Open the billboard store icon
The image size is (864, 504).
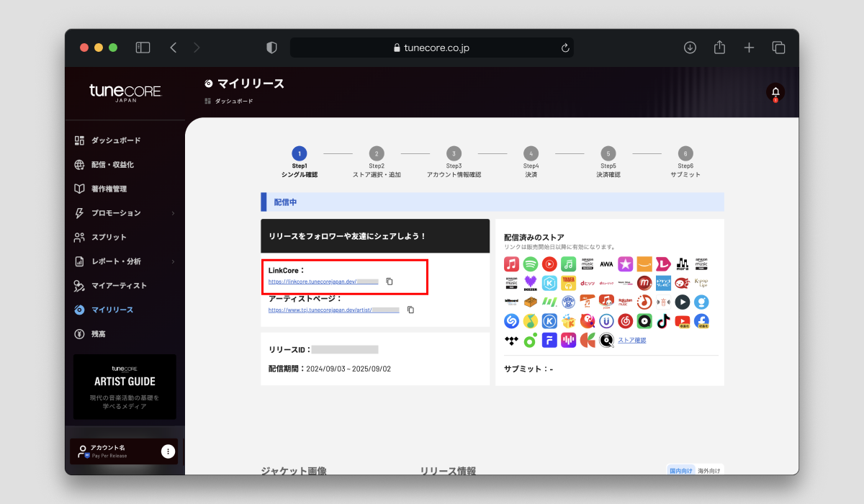(x=512, y=302)
